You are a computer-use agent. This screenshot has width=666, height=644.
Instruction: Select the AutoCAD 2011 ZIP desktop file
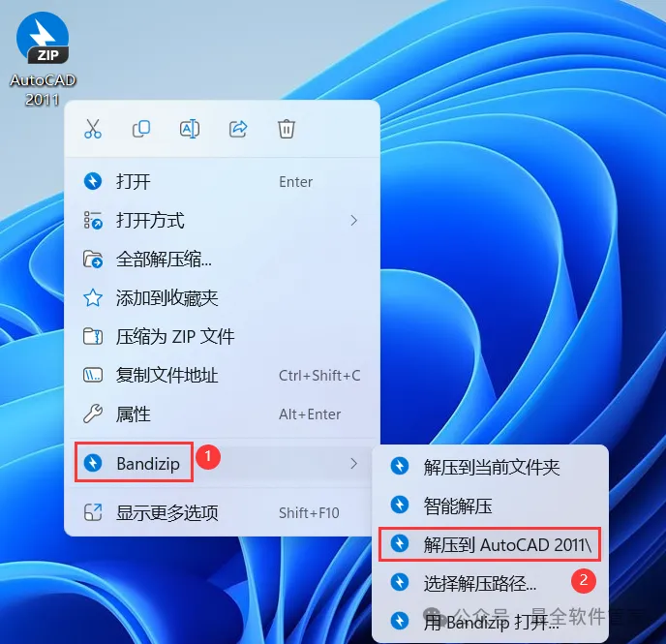pos(43,59)
